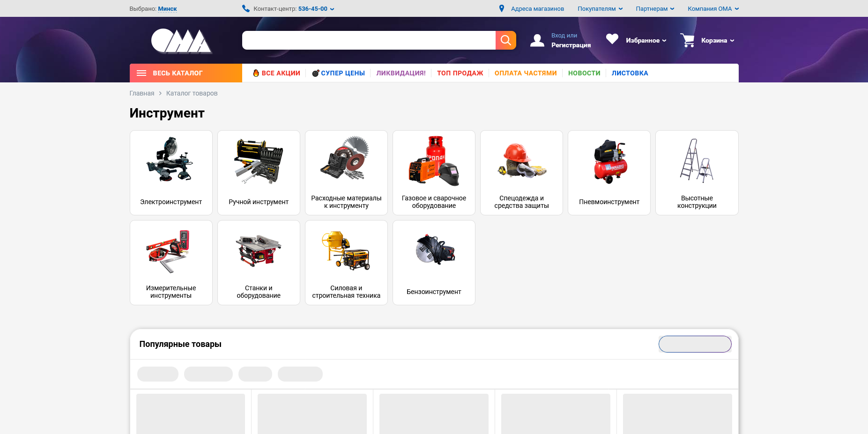868x434 pixels.
Task: Click the shopping cart icon
Action: point(688,40)
